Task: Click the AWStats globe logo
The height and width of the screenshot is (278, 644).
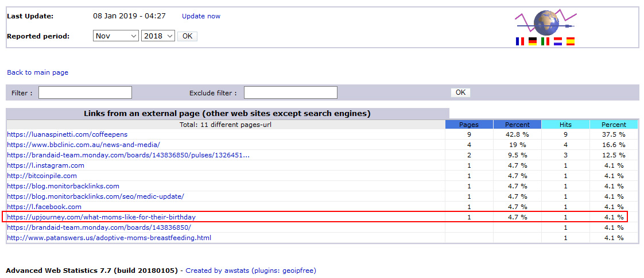Action: 545,22
